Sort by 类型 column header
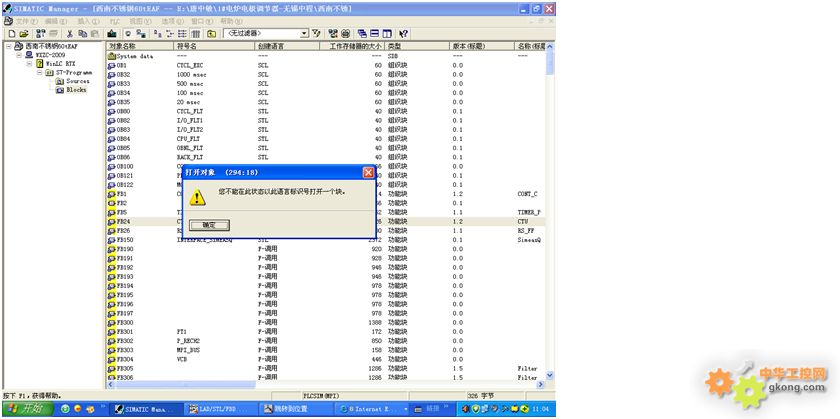Screen dimensions: 840x419 click(x=417, y=46)
